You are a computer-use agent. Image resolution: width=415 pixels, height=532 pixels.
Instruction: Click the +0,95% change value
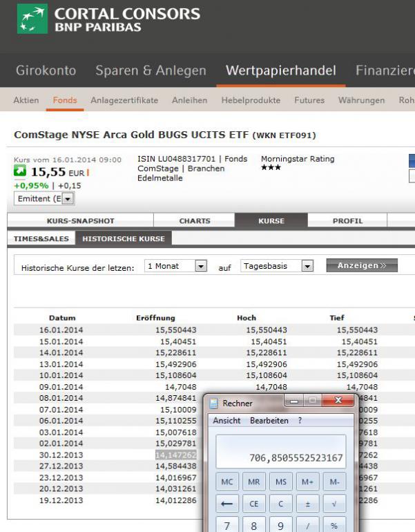[x=31, y=186]
